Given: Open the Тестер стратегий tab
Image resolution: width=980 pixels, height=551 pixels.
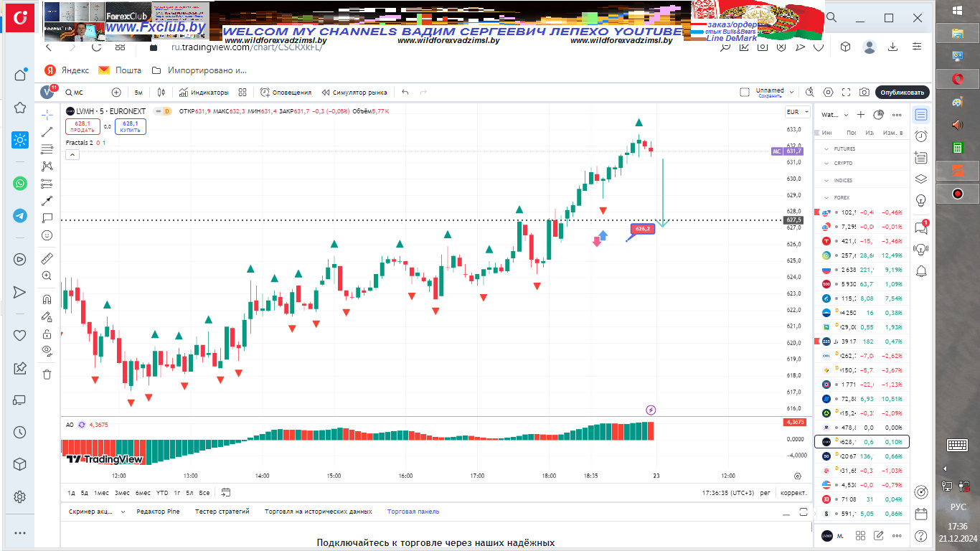Looking at the screenshot, I should pos(222,512).
